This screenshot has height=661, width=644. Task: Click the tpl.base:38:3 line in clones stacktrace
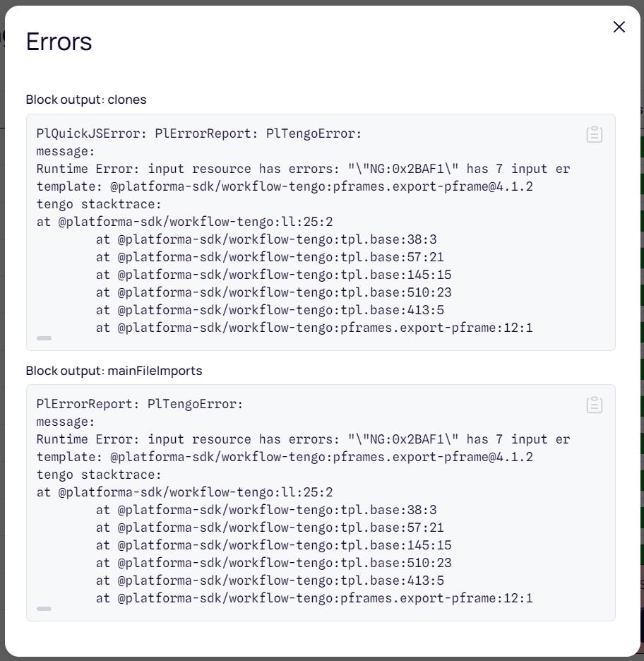pos(266,239)
